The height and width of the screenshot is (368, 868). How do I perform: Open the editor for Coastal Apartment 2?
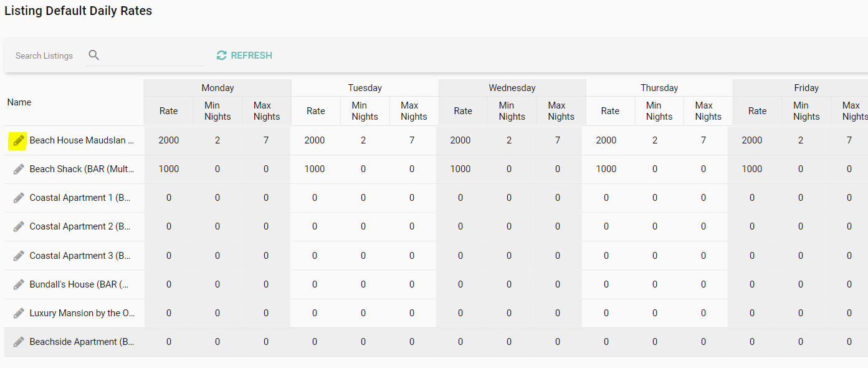pyautogui.click(x=19, y=227)
